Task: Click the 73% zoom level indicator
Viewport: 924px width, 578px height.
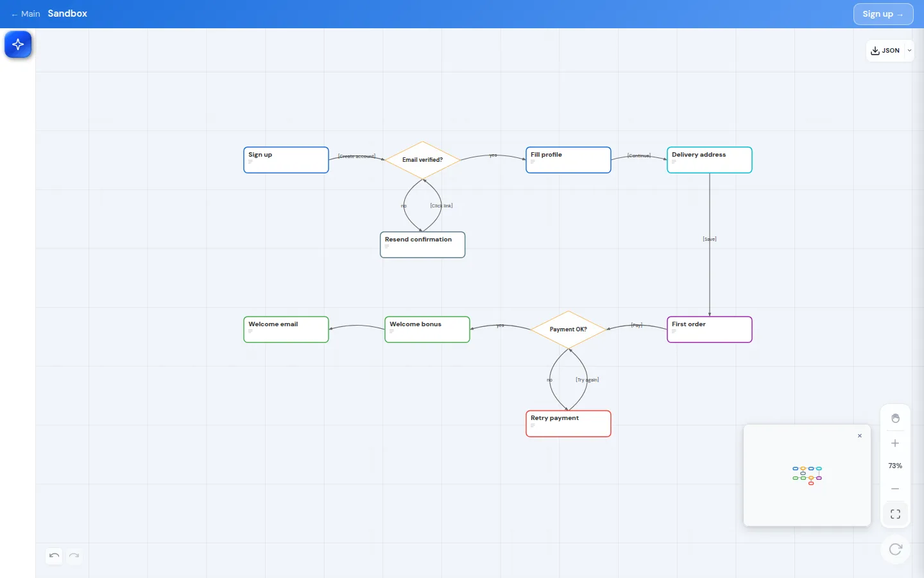Action: (x=895, y=466)
